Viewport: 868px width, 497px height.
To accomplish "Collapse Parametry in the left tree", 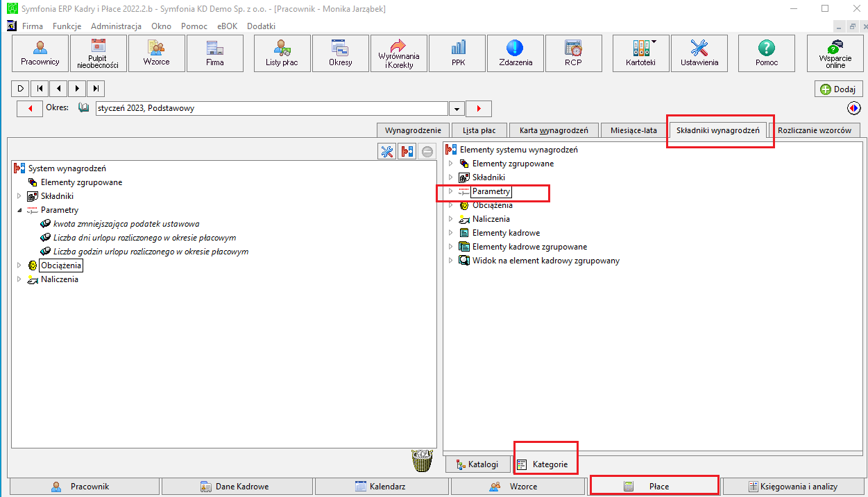I will 19,210.
